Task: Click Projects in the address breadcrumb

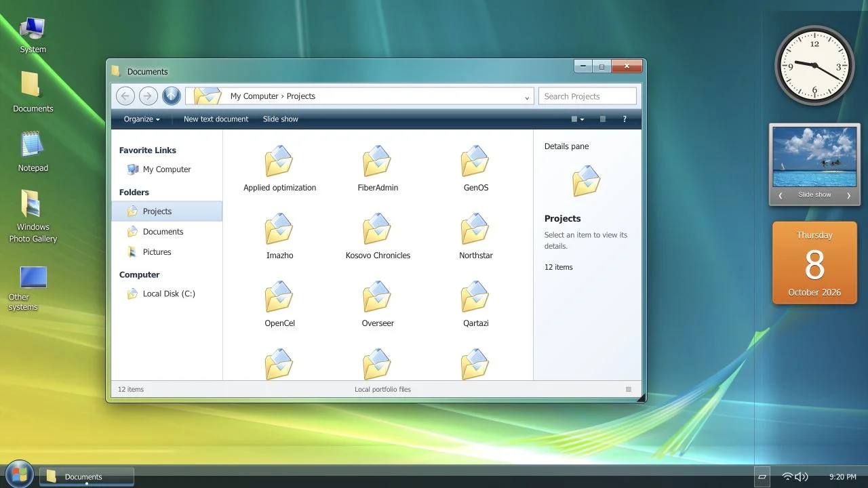Action: [x=301, y=96]
